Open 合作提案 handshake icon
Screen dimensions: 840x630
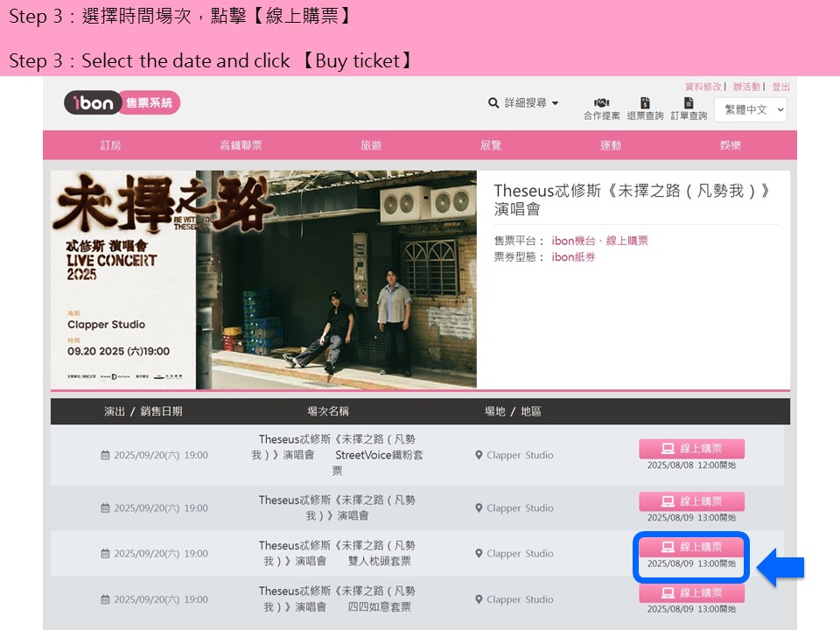click(x=601, y=103)
